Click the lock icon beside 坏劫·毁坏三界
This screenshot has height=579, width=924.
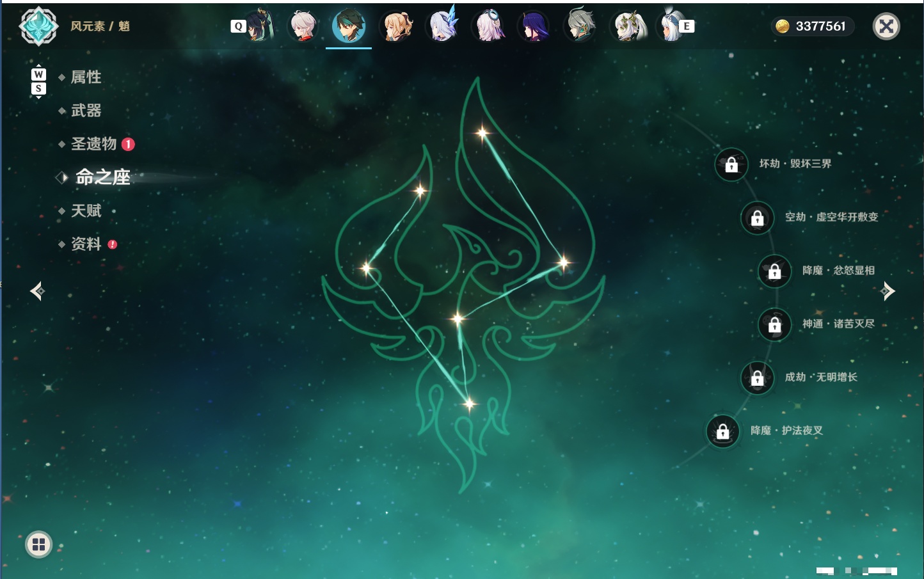[731, 164]
